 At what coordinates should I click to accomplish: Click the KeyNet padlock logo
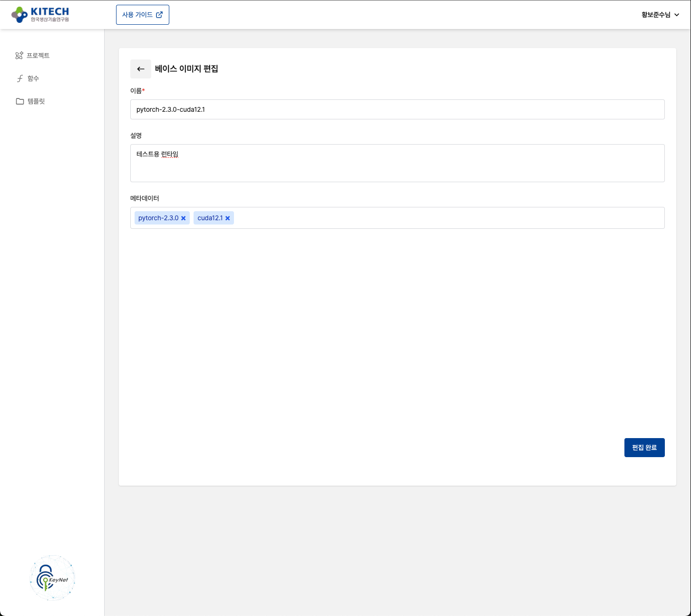[52, 578]
